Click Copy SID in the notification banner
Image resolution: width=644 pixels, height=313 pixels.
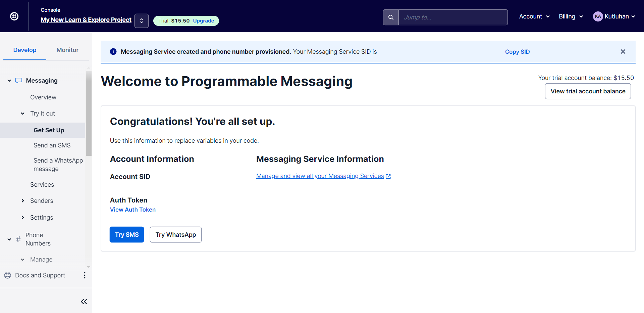(517, 52)
